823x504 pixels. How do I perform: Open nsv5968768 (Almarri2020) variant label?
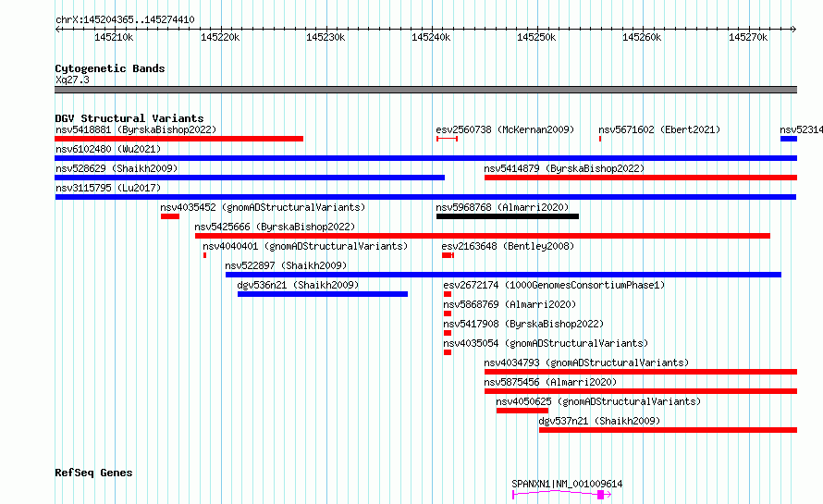[x=502, y=207]
